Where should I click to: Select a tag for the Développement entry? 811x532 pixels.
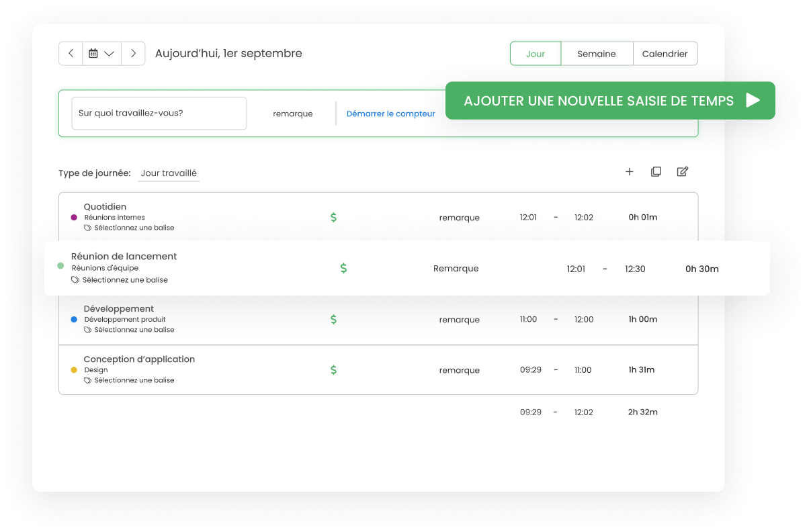point(129,330)
